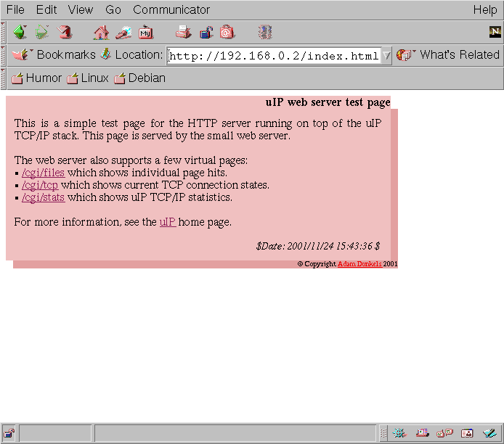504x444 pixels.
Task: Click the Location URL input field
Action: coord(274,56)
